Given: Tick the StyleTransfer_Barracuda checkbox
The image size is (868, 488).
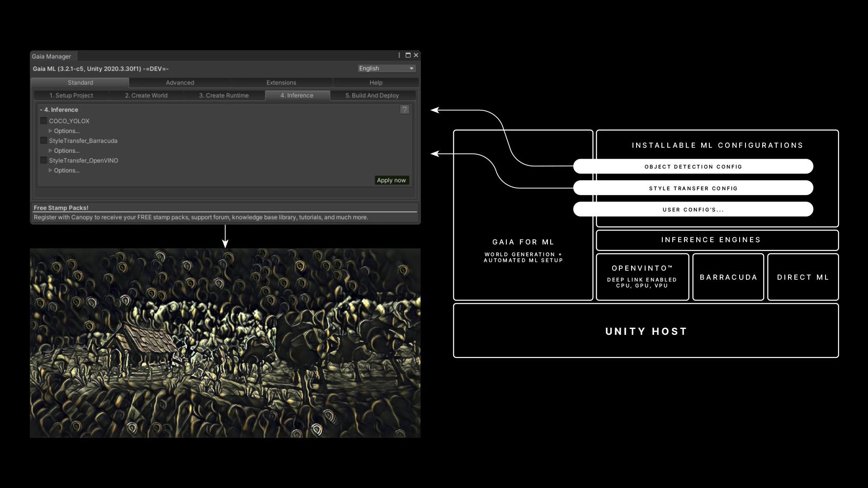Looking at the screenshot, I should [x=44, y=141].
